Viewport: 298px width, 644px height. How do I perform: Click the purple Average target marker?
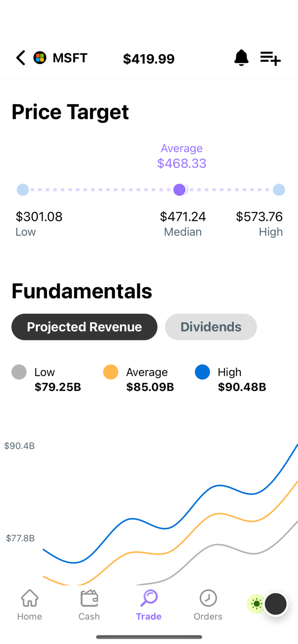click(179, 190)
